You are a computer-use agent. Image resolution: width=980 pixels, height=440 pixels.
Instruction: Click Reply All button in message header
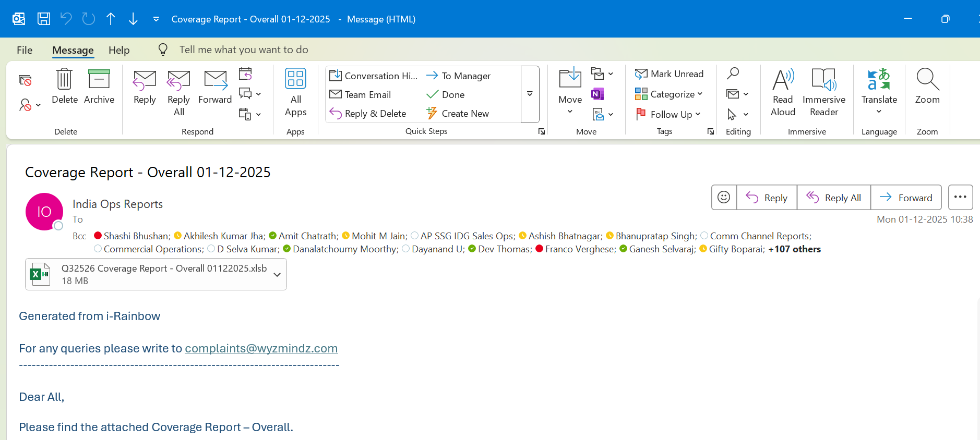click(833, 198)
